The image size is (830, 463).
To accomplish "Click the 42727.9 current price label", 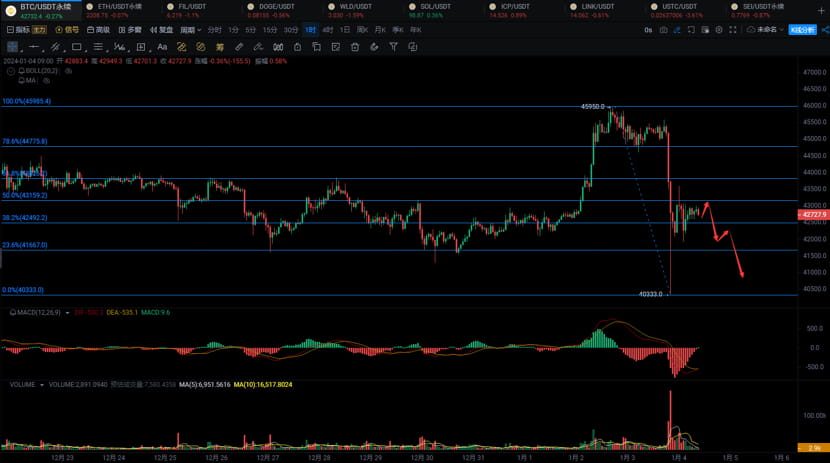I will (813, 215).
